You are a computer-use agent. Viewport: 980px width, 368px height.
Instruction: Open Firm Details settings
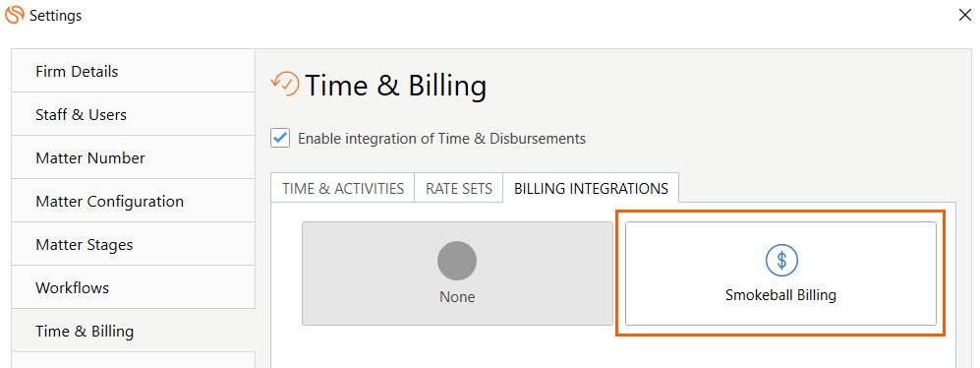point(133,71)
